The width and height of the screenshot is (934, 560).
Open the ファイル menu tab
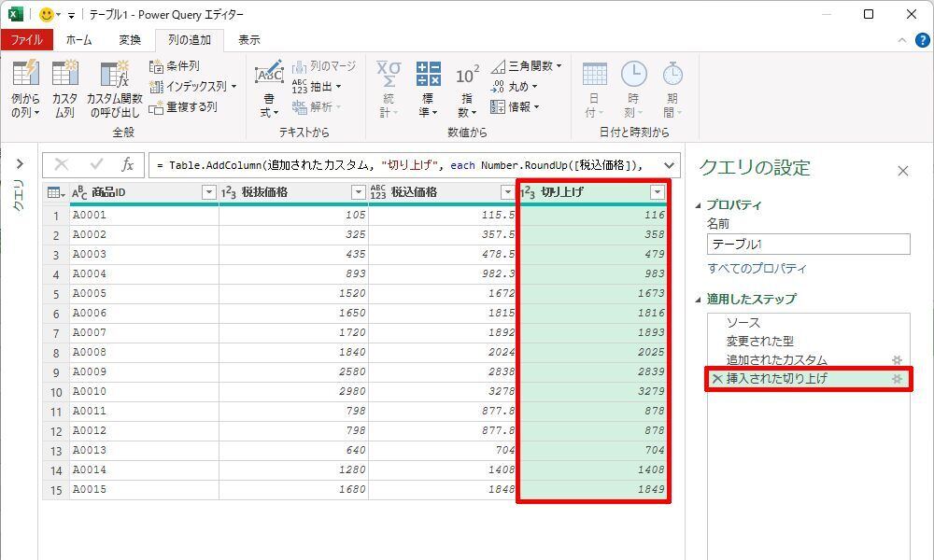click(26, 40)
